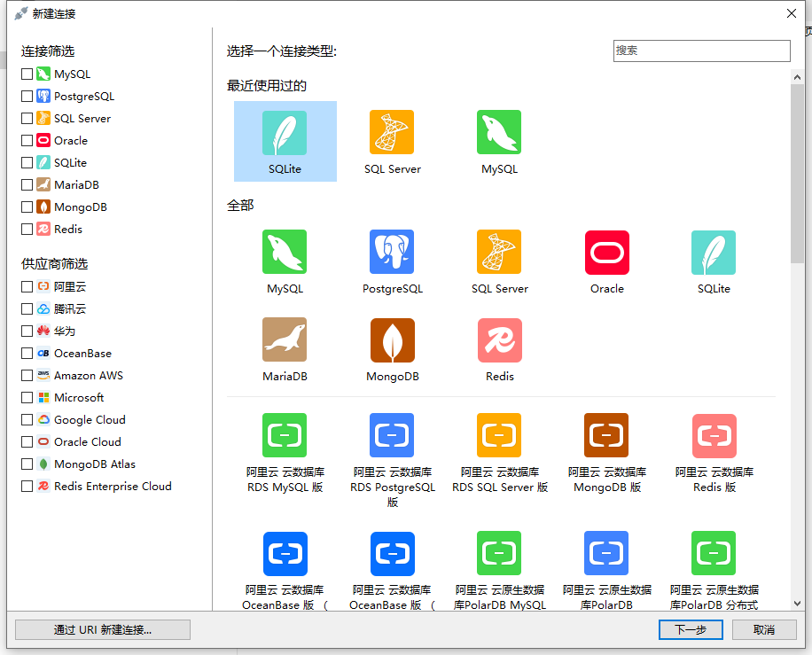Focus the 搜索 search field
The height and width of the screenshot is (655, 812).
coord(702,51)
